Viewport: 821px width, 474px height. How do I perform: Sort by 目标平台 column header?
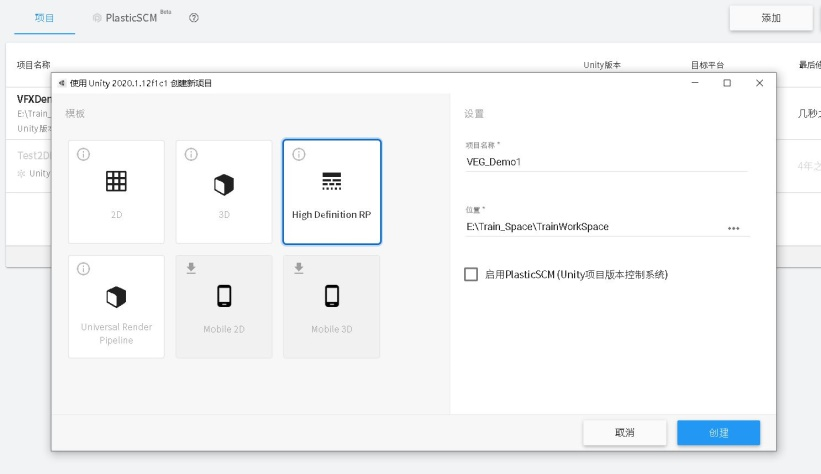[707, 65]
